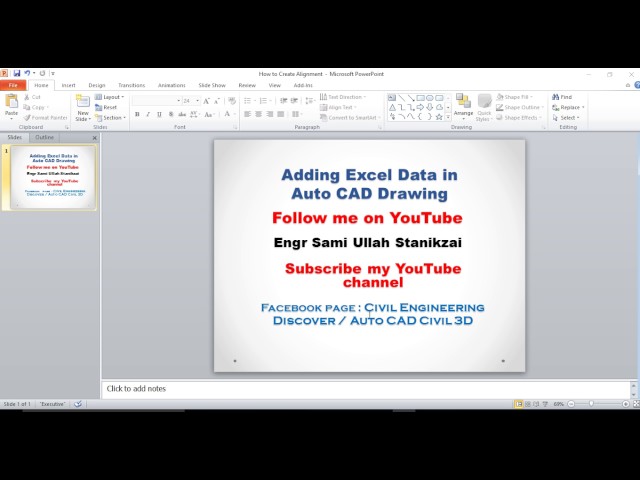Open the Text Direction dropdown

pos(343,97)
